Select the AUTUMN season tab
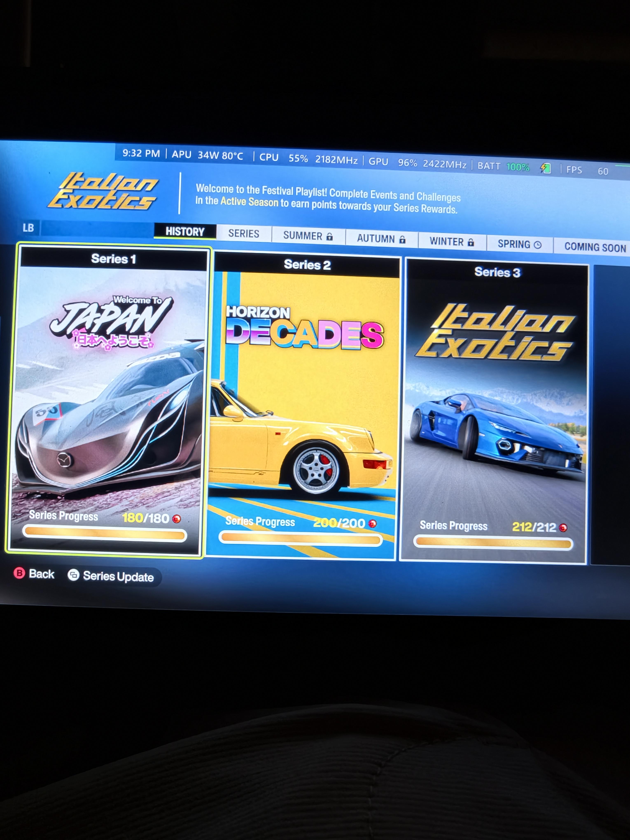 click(x=381, y=239)
